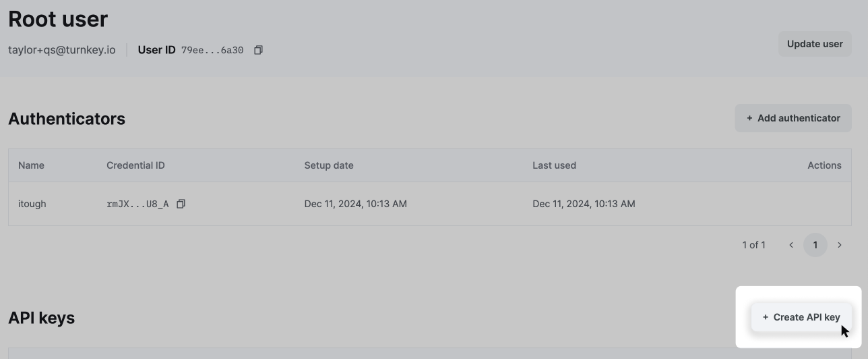Image resolution: width=868 pixels, height=359 pixels.
Task: Click the truncated User ID value 79ee...6a30
Action: pyautogui.click(x=212, y=50)
